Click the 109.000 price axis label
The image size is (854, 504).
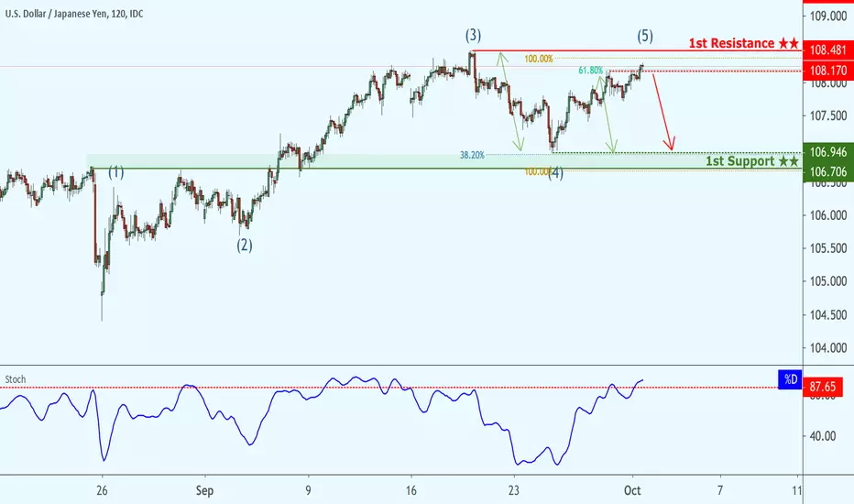coord(827,16)
